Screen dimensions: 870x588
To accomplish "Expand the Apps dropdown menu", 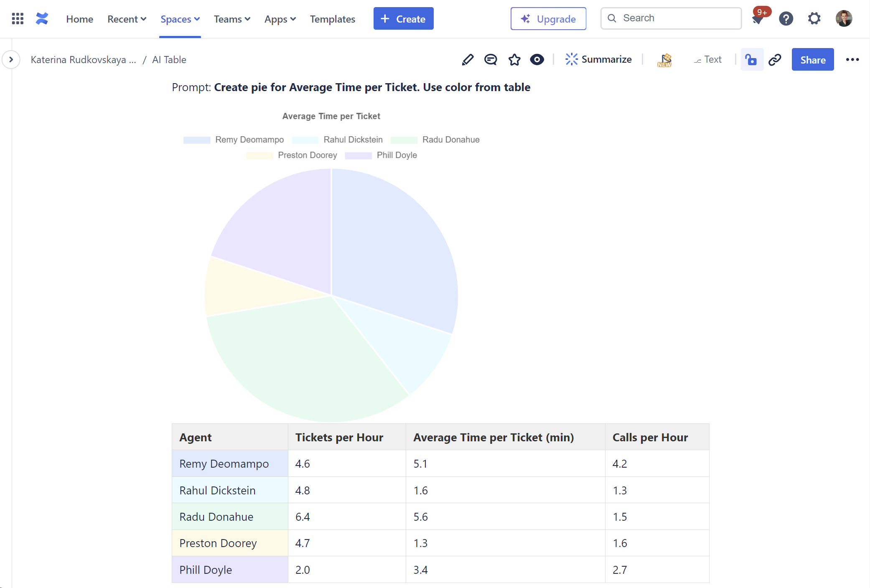I will [280, 19].
